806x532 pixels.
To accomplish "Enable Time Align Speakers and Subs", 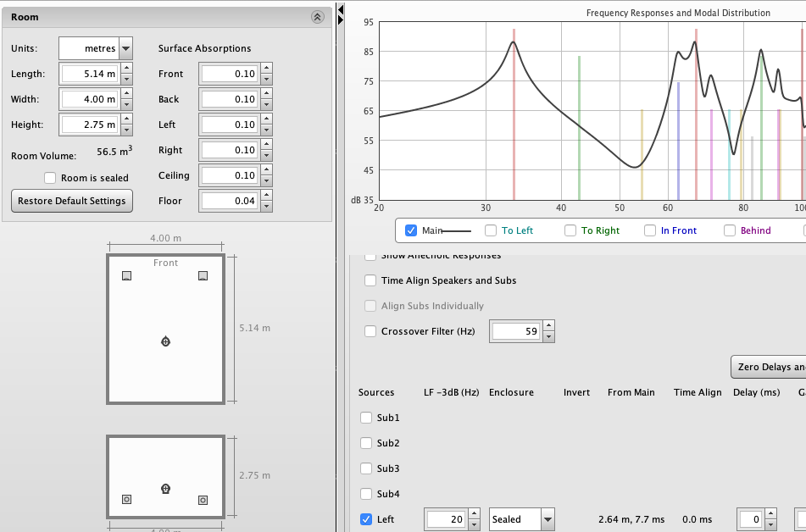I will [x=370, y=280].
